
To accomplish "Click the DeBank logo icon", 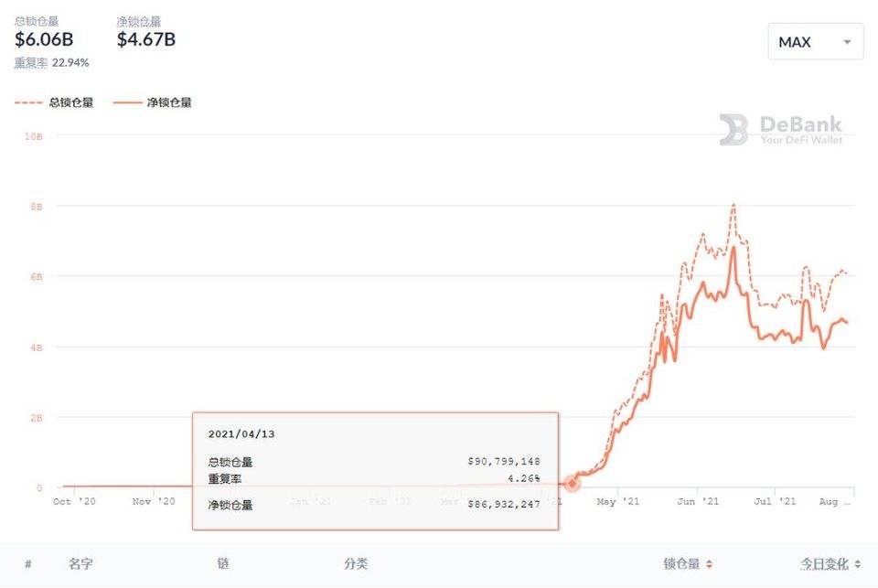I will pyautogui.click(x=733, y=130).
